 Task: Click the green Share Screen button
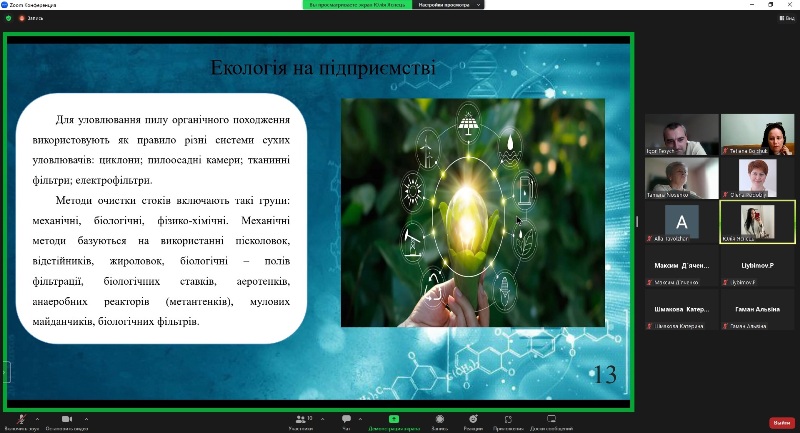click(x=394, y=422)
